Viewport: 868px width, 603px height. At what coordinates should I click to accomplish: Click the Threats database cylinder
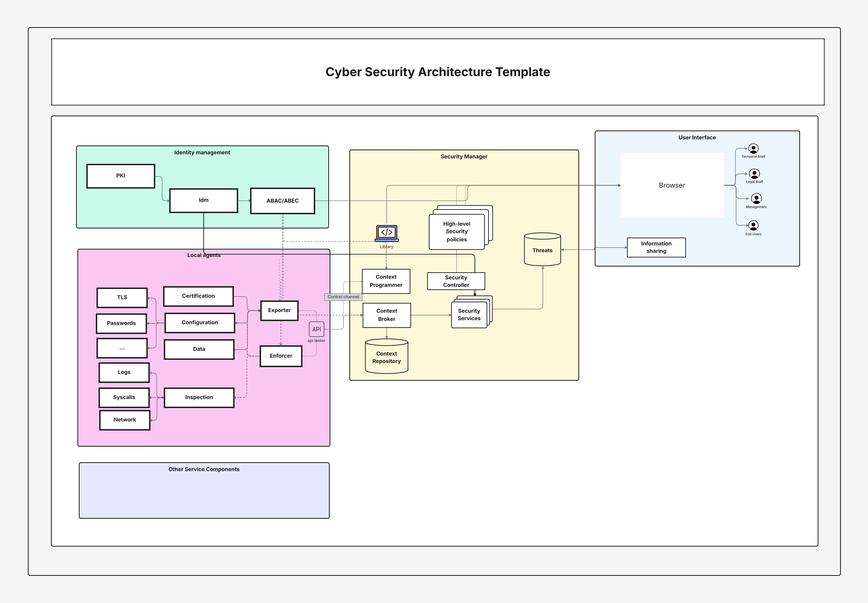tap(542, 249)
